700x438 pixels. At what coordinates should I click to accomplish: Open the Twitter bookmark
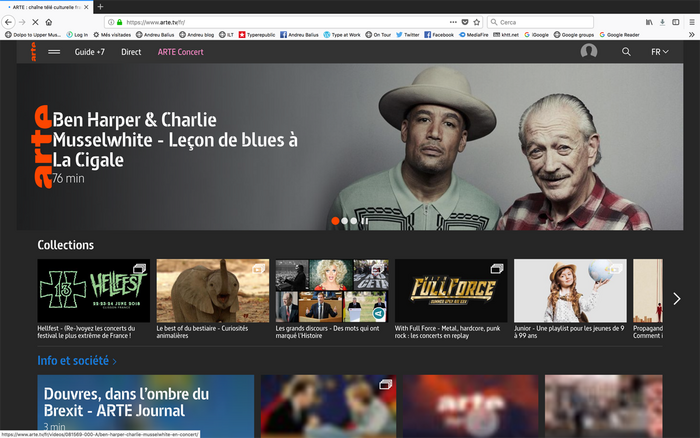pyautogui.click(x=408, y=34)
